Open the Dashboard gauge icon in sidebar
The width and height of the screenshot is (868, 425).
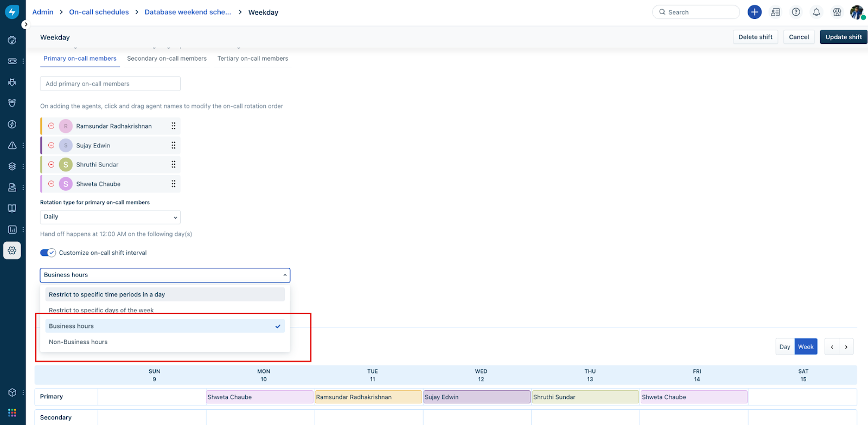point(12,40)
